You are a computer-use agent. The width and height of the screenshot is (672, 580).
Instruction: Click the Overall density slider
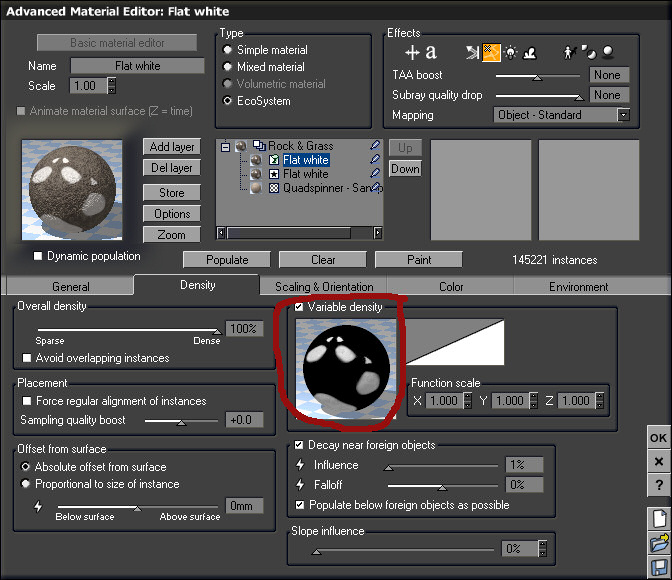tap(129, 331)
